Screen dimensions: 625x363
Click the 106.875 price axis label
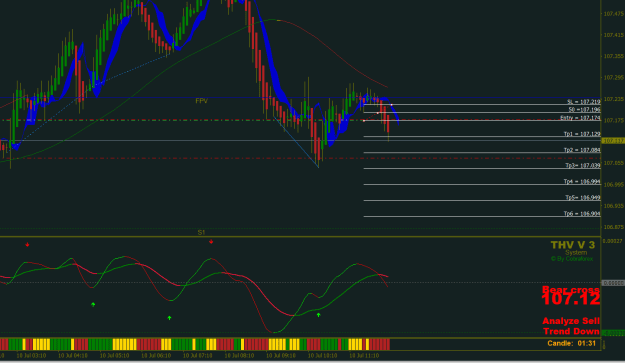point(613,227)
